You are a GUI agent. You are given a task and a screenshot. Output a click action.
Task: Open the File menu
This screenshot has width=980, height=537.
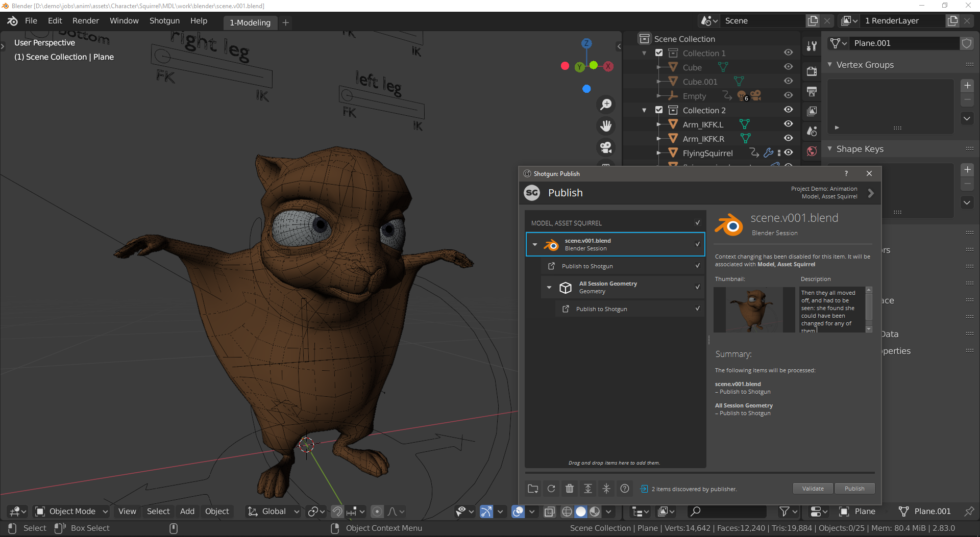coord(31,21)
